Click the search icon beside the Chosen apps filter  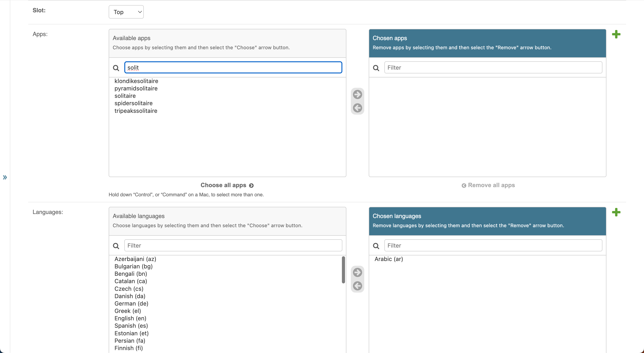coord(376,68)
